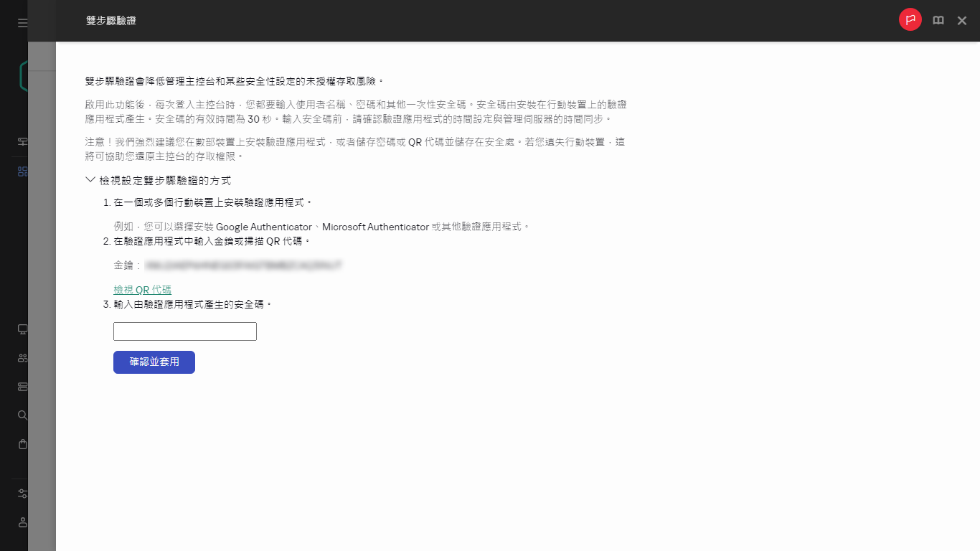
Task: Open the Monitoring & Reporting sidebar icon
Action: tap(22, 141)
